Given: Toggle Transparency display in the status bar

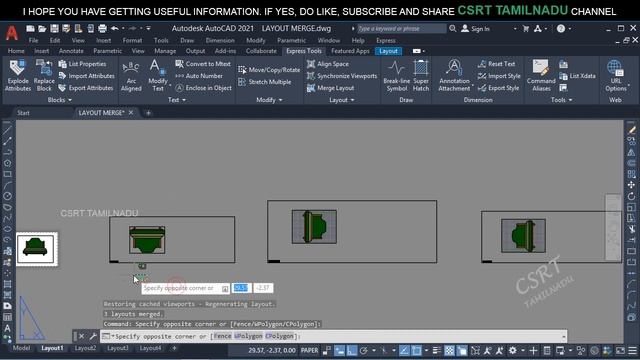Looking at the screenshot, I should (x=449, y=351).
